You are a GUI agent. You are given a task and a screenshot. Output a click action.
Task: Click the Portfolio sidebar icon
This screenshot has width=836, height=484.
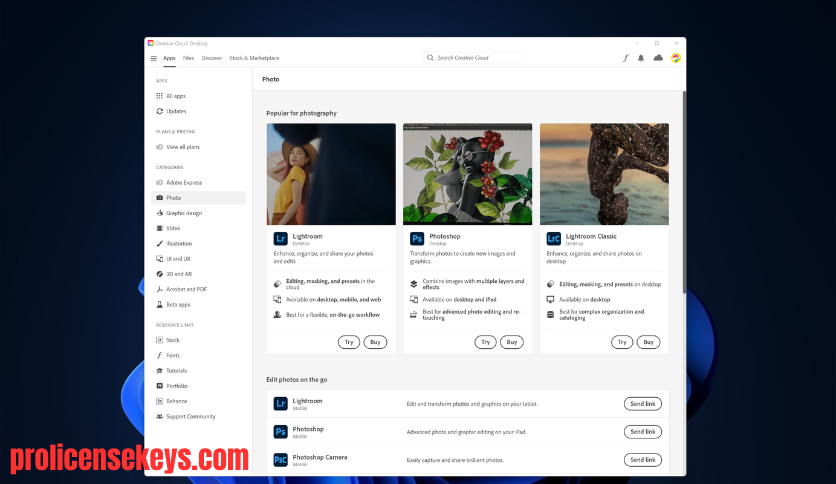(159, 386)
